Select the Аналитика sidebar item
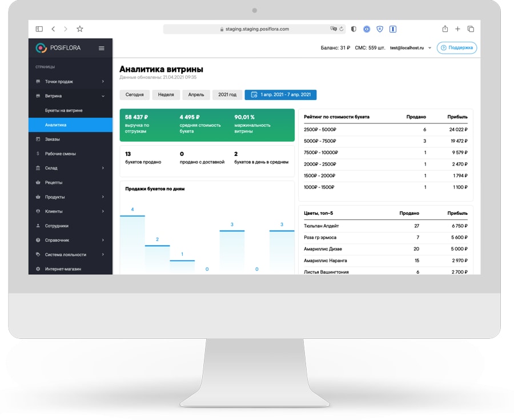Image resolution: width=514 pixels, height=420 pixels. pos(70,125)
